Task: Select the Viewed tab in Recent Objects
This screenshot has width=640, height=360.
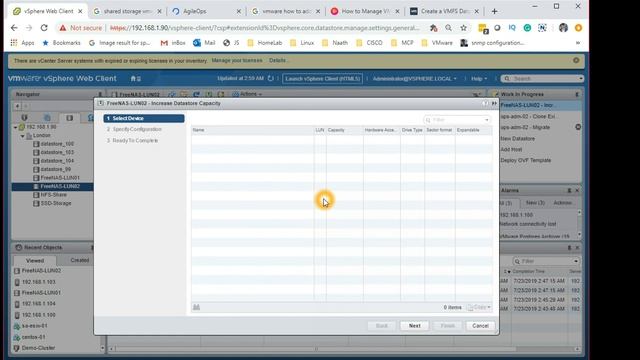Action: 35,260
